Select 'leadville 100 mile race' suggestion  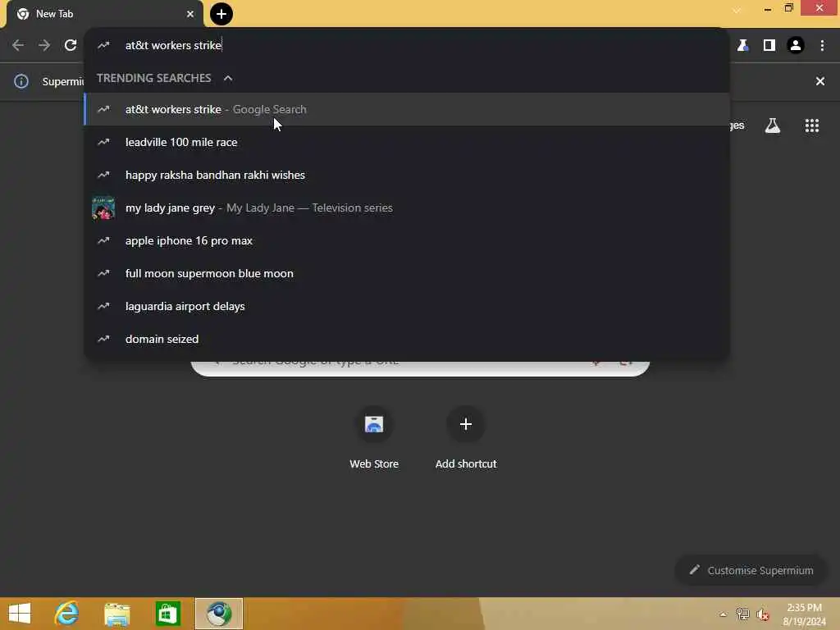tap(407, 142)
